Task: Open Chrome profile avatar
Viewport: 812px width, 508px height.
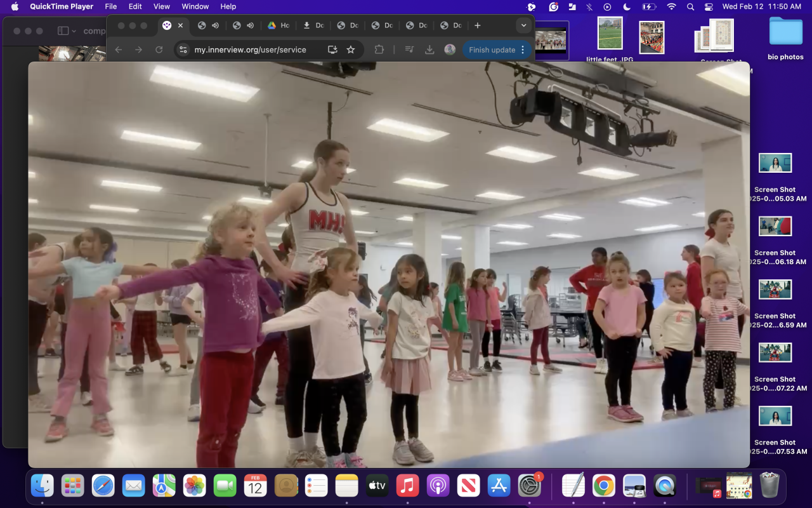Action: pyautogui.click(x=450, y=50)
